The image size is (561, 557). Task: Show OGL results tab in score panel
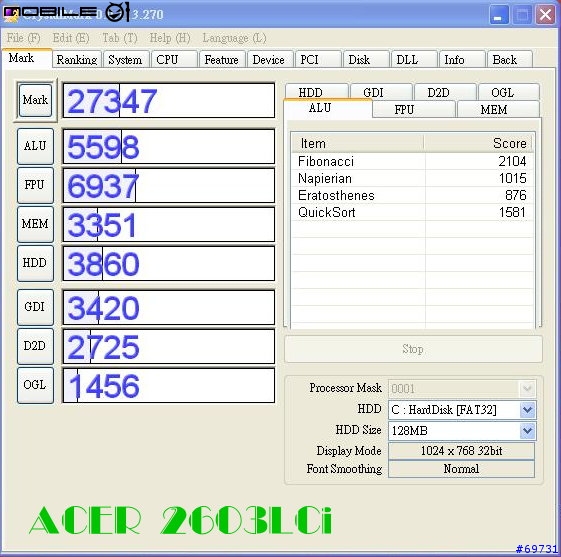[x=509, y=92]
